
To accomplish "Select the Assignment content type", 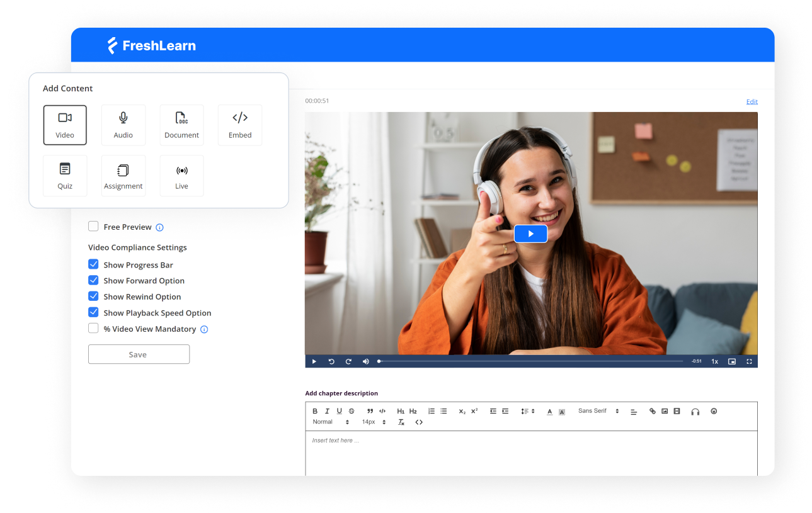I will tap(123, 175).
